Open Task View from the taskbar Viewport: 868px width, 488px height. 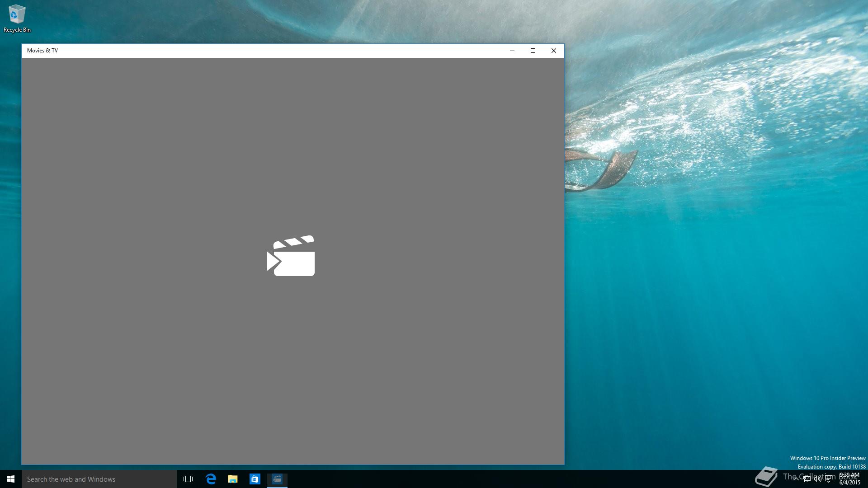pyautogui.click(x=188, y=479)
